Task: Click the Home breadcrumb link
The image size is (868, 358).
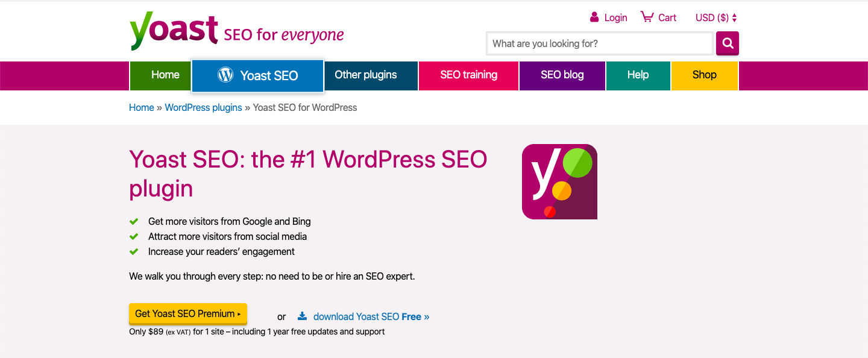Action: pyautogui.click(x=142, y=107)
